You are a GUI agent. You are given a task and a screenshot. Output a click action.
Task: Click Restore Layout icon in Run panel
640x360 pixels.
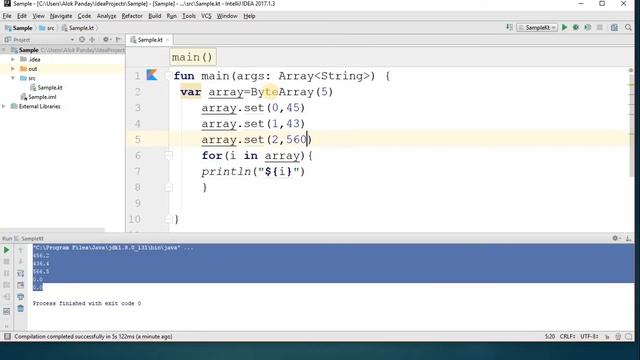coord(7,311)
